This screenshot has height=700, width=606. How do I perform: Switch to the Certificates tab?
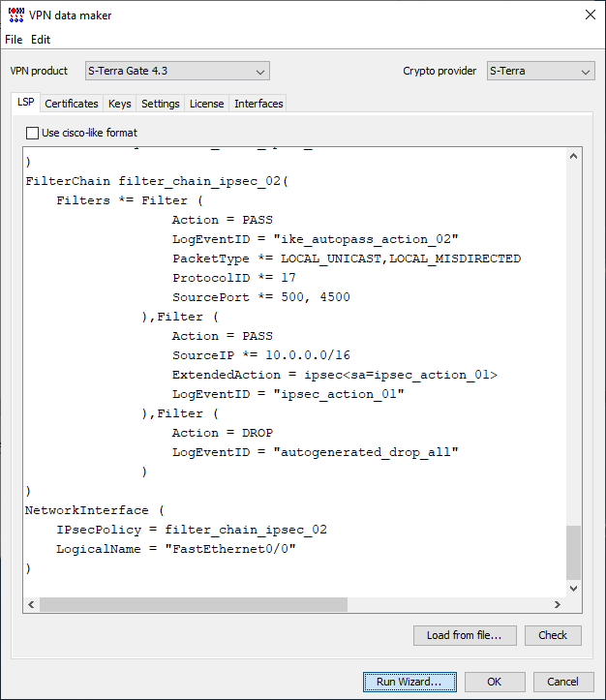coord(72,104)
